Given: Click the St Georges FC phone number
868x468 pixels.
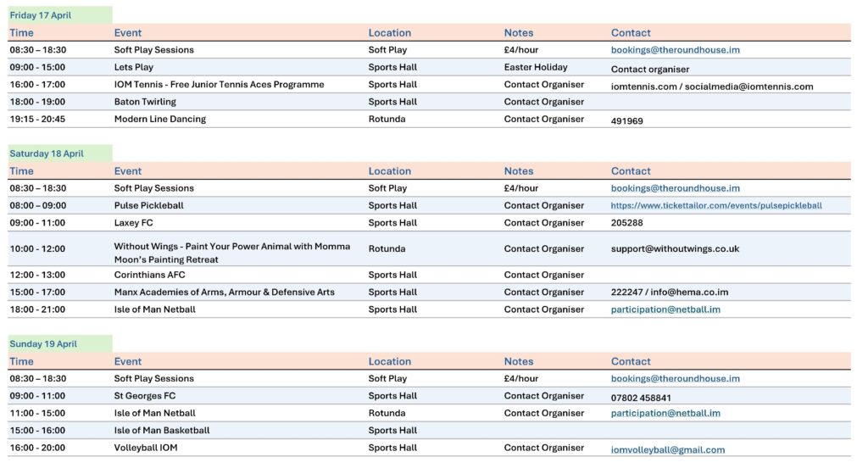Looking at the screenshot, I should point(641,398).
